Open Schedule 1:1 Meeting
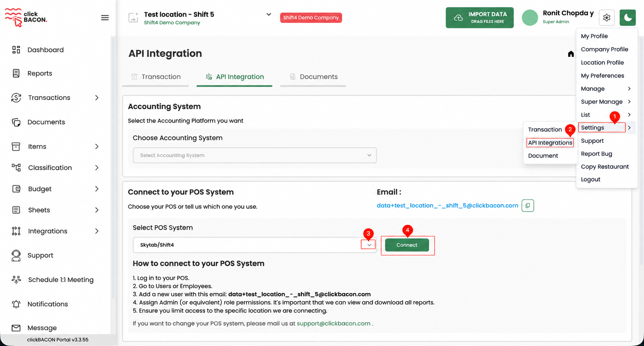The width and height of the screenshot is (644, 346). coord(61,280)
